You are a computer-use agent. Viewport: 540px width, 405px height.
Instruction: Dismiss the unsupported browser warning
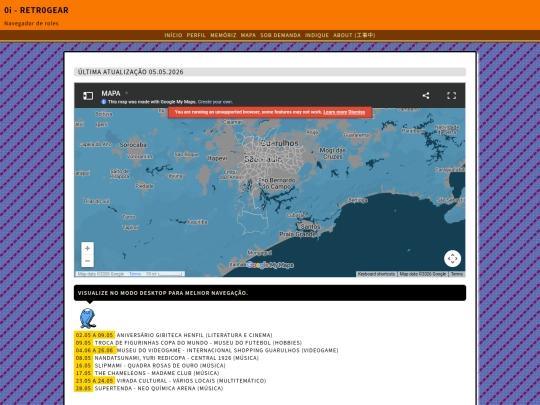point(356,112)
